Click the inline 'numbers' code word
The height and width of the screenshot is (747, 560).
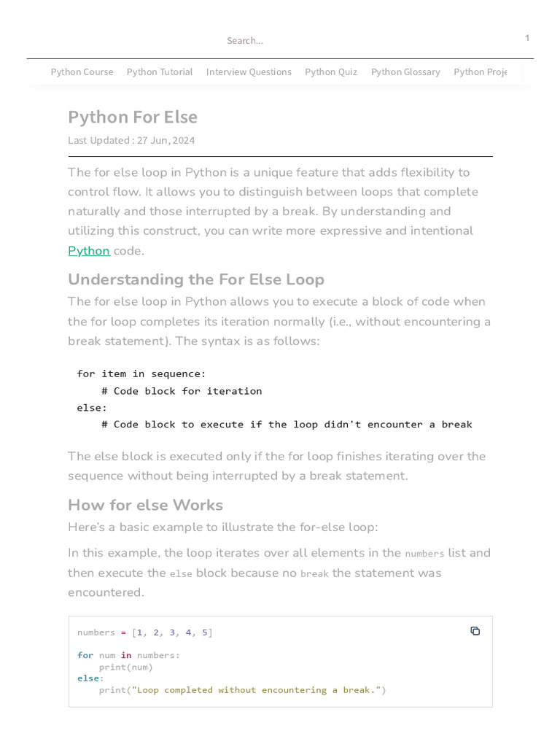point(424,554)
